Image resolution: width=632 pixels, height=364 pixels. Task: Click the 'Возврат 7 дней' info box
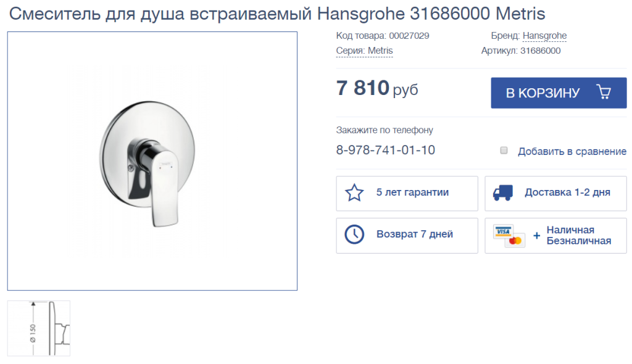click(407, 236)
